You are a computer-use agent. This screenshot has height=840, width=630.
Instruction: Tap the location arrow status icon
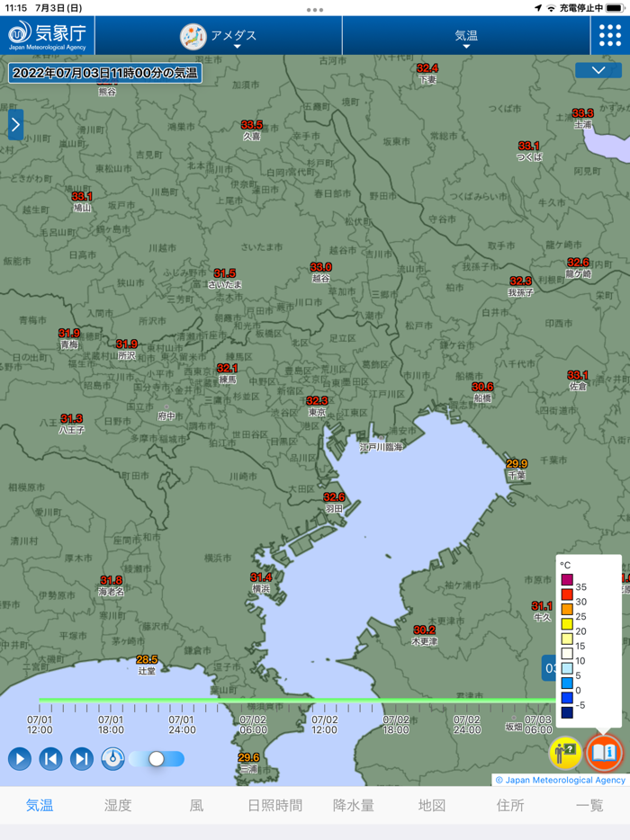538,8
